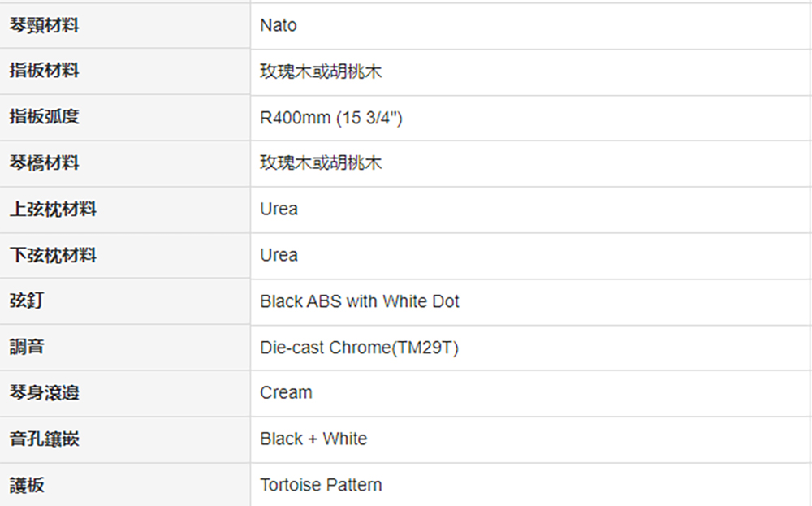Click the 指板材料 label
The height and width of the screenshot is (506, 812).
44,71
